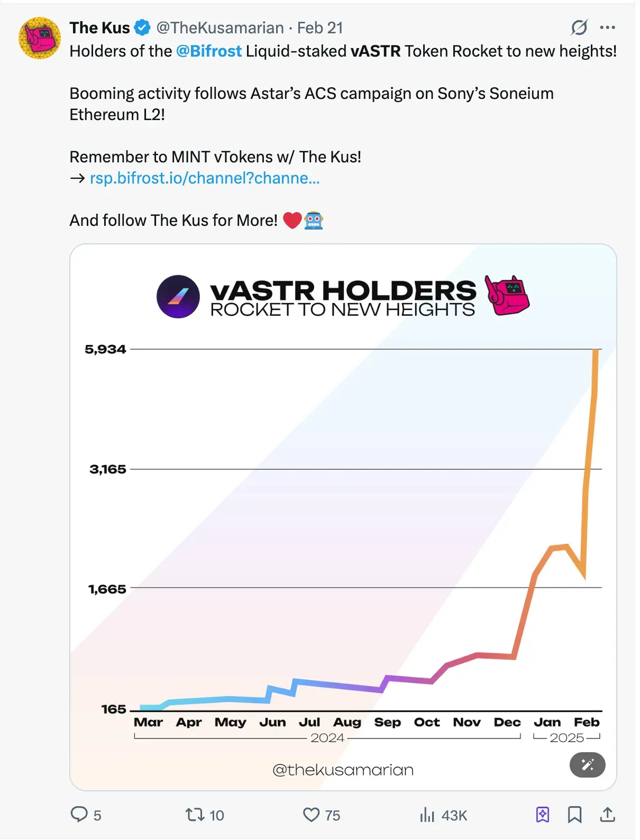Open the vASTR Holders chart image
The width and height of the screenshot is (640, 840).
click(343, 517)
